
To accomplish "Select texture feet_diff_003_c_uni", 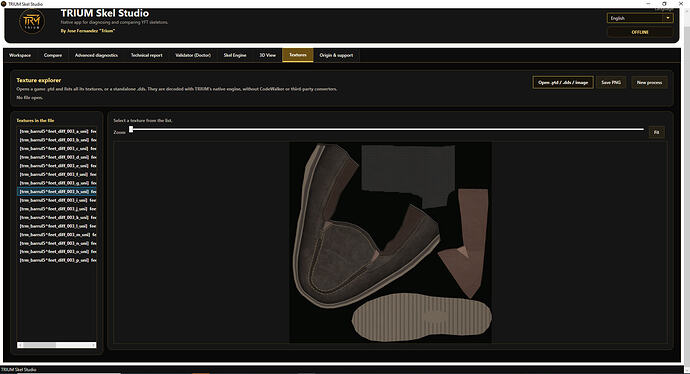I will pyautogui.click(x=57, y=148).
